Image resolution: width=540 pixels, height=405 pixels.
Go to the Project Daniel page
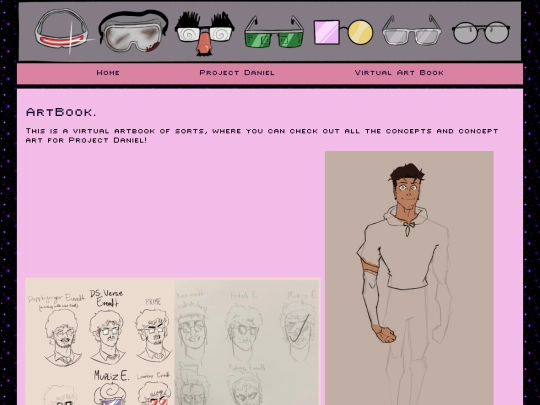pyautogui.click(x=237, y=73)
